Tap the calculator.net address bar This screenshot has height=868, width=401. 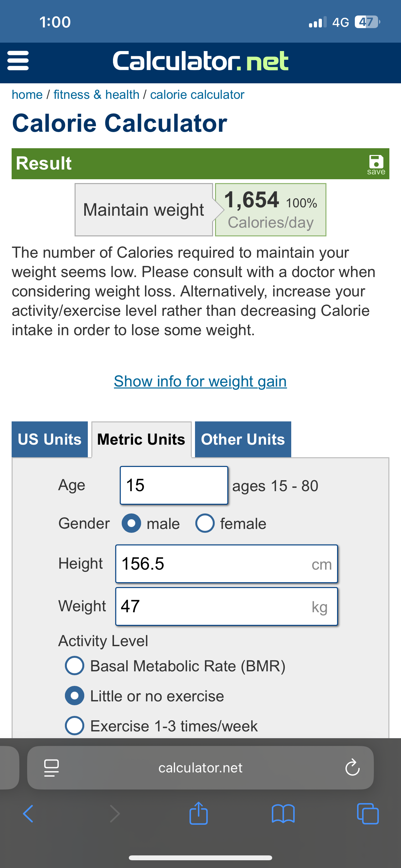pos(200,768)
